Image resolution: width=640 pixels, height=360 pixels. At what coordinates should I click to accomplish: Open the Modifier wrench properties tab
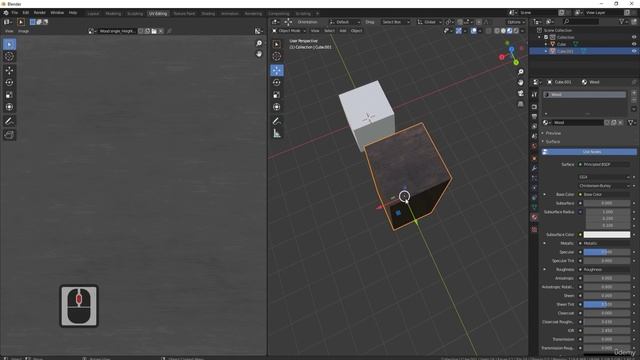pos(534,168)
